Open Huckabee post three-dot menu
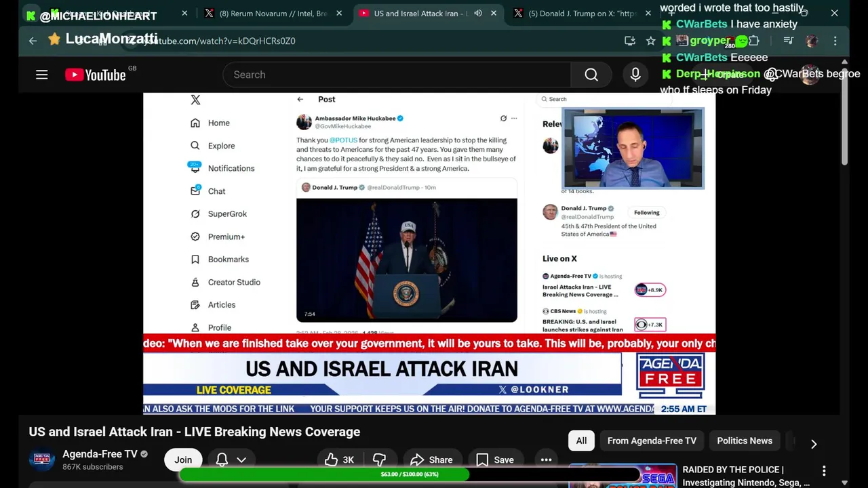This screenshot has height=488, width=868. pyautogui.click(x=514, y=118)
